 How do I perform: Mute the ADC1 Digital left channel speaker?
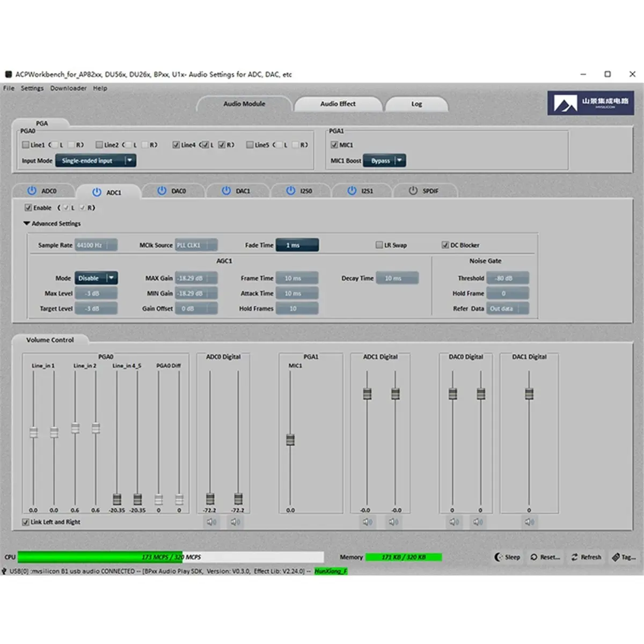[x=368, y=522]
